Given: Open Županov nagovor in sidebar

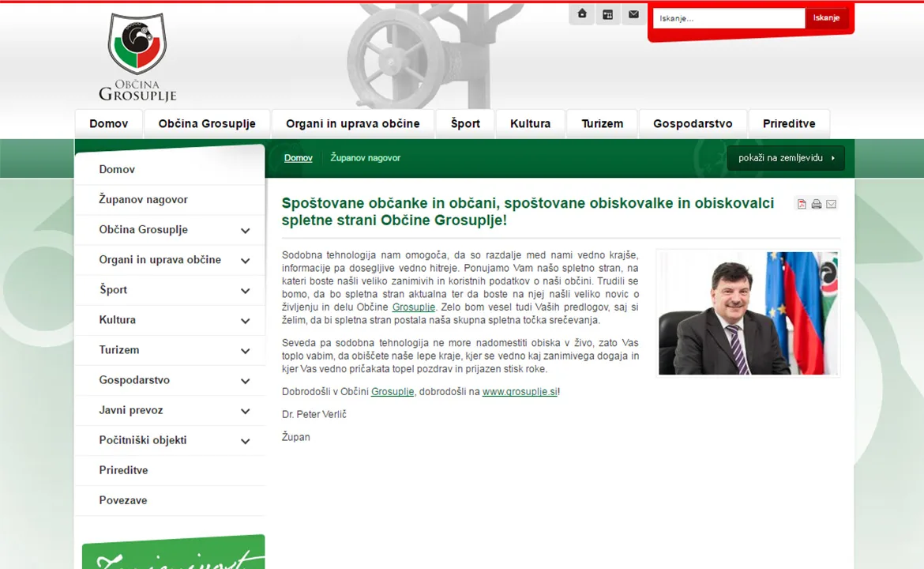Looking at the screenshot, I should coord(143,200).
